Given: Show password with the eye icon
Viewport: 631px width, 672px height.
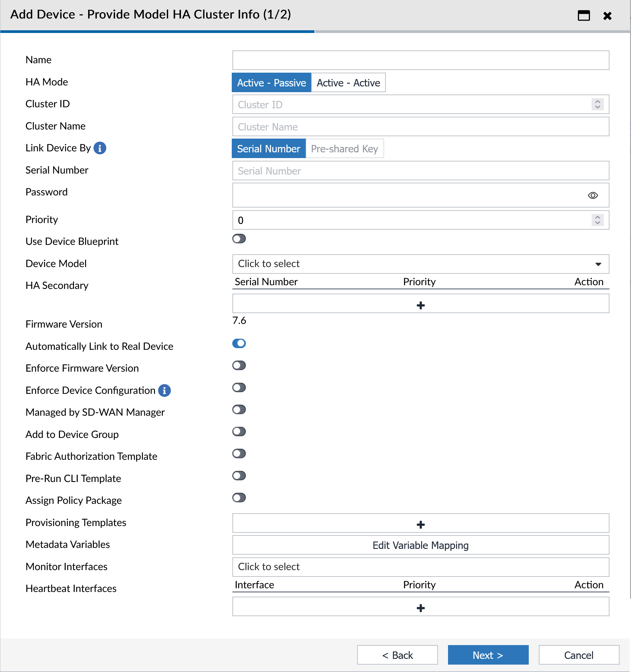Looking at the screenshot, I should 592,195.
